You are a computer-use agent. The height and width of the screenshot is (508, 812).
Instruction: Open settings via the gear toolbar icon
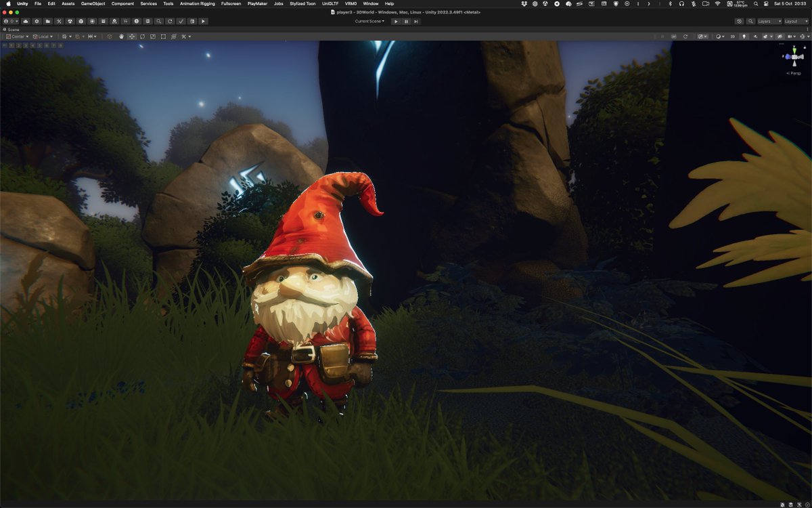[37, 21]
